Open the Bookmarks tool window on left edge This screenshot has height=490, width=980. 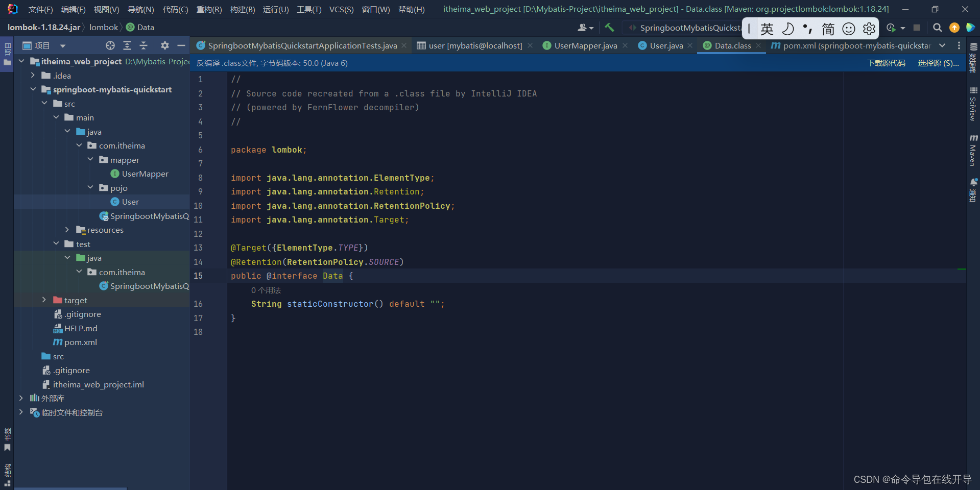[x=7, y=439]
